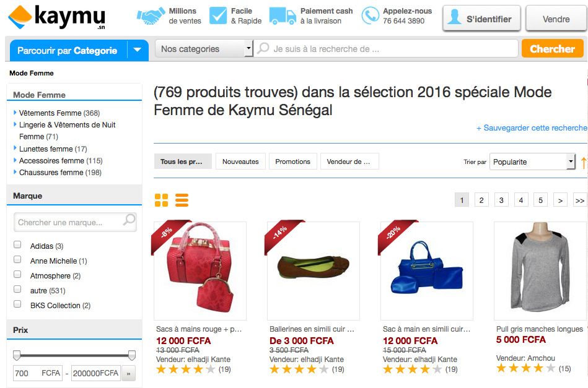Enable the BKS Collection filter
The height and width of the screenshot is (388, 588).
click(x=17, y=304)
